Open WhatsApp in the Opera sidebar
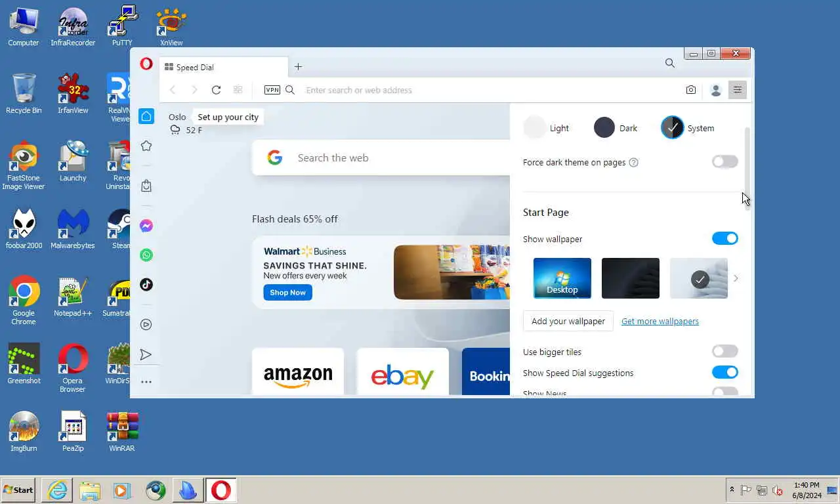Viewport: 840px width, 504px height. 146,255
